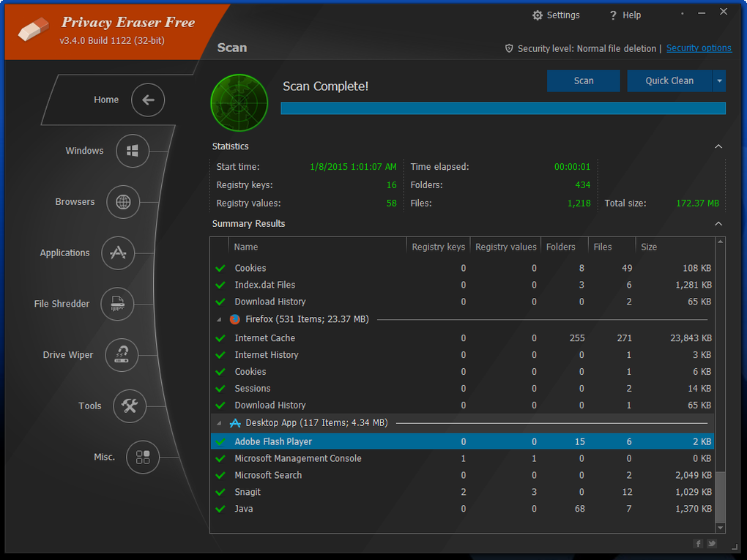747x560 pixels.
Task: Toggle the Internet Cache checkmark under Firefox
Action: tap(220, 338)
